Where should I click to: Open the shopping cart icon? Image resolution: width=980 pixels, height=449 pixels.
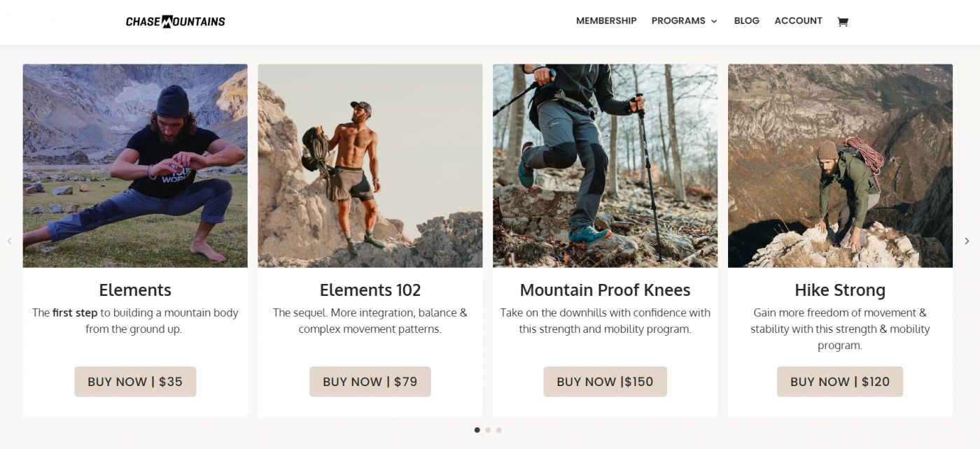click(x=842, y=22)
